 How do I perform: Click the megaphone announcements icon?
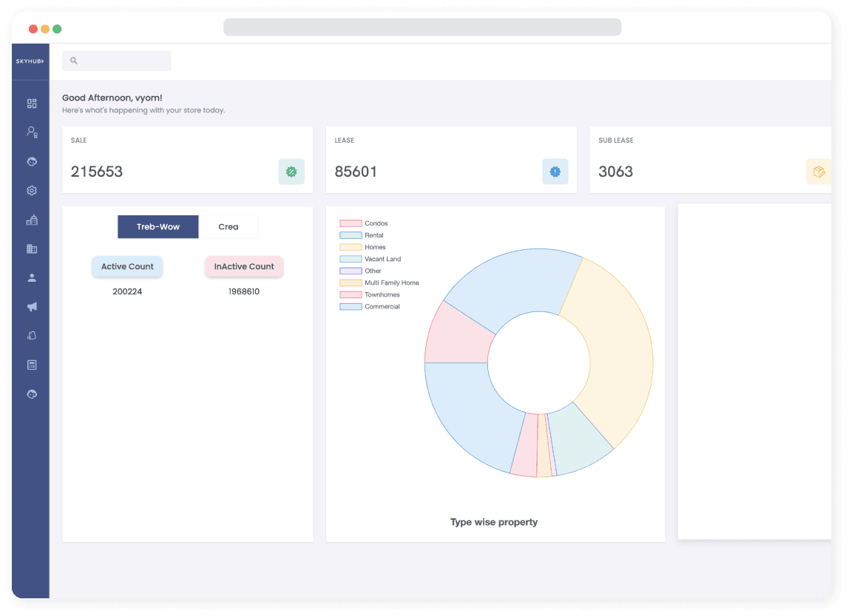(31, 306)
